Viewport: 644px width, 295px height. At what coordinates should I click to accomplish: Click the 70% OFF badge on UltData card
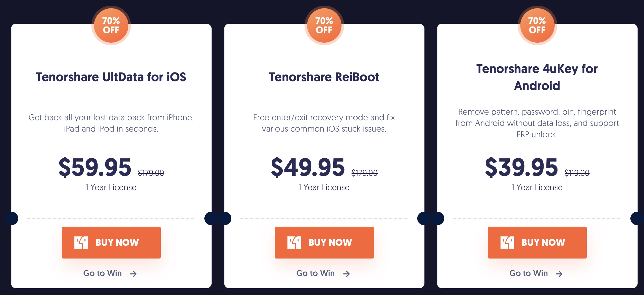click(x=111, y=25)
